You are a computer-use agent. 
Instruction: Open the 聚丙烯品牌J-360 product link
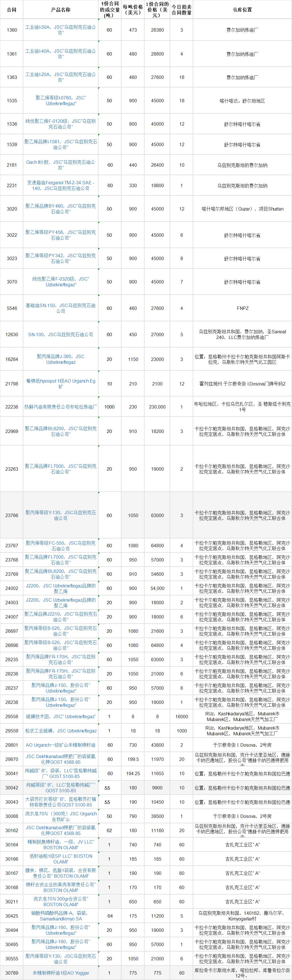[x=60, y=359]
